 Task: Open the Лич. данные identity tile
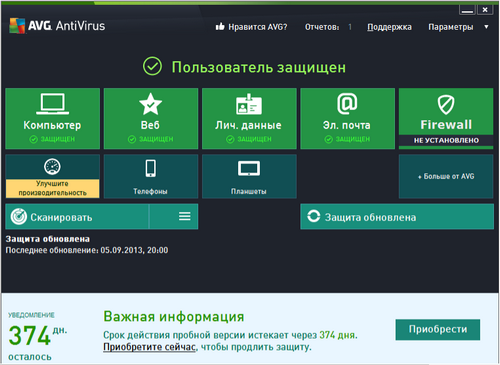pos(249,118)
